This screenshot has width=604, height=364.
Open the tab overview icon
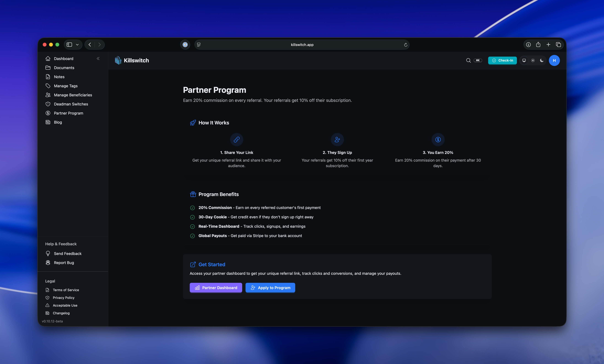click(558, 45)
